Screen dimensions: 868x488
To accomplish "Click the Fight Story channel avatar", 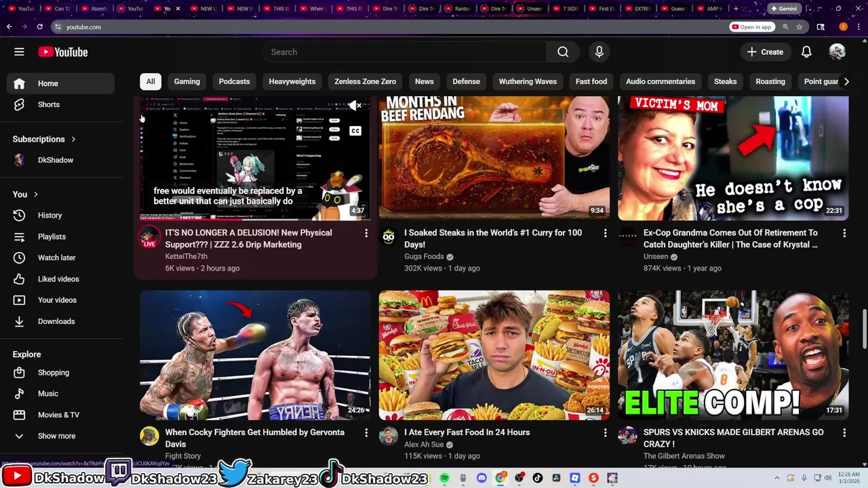I will coord(149,436).
